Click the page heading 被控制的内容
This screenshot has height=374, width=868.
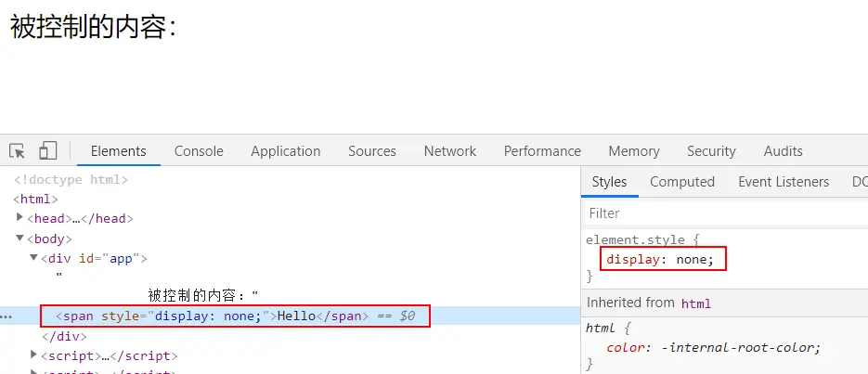click(93, 27)
